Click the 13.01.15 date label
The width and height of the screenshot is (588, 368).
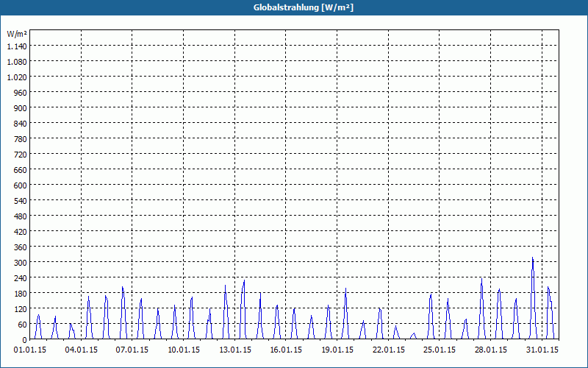[x=235, y=350]
